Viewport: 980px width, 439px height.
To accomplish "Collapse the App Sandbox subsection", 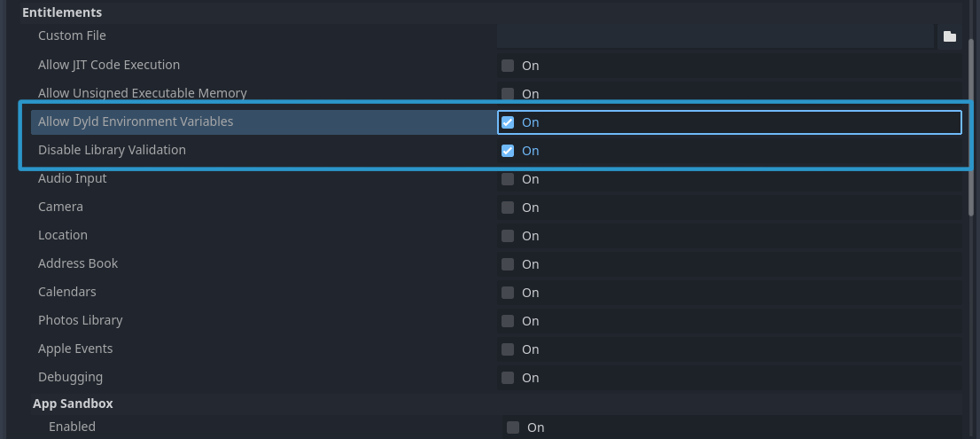I will [73, 404].
